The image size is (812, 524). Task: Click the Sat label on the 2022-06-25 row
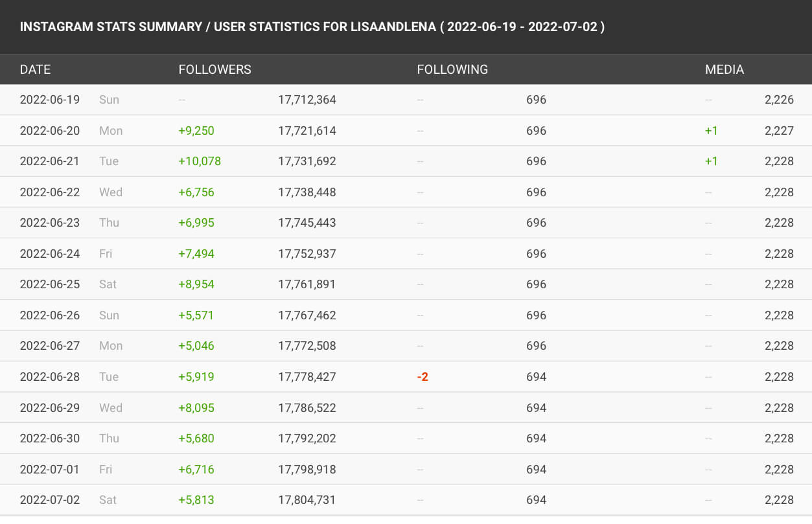click(x=108, y=284)
